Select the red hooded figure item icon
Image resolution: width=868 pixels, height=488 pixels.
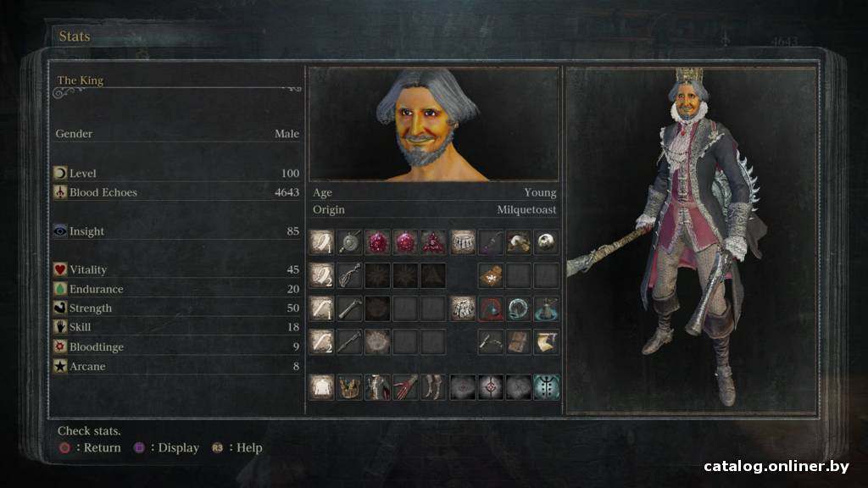click(491, 308)
